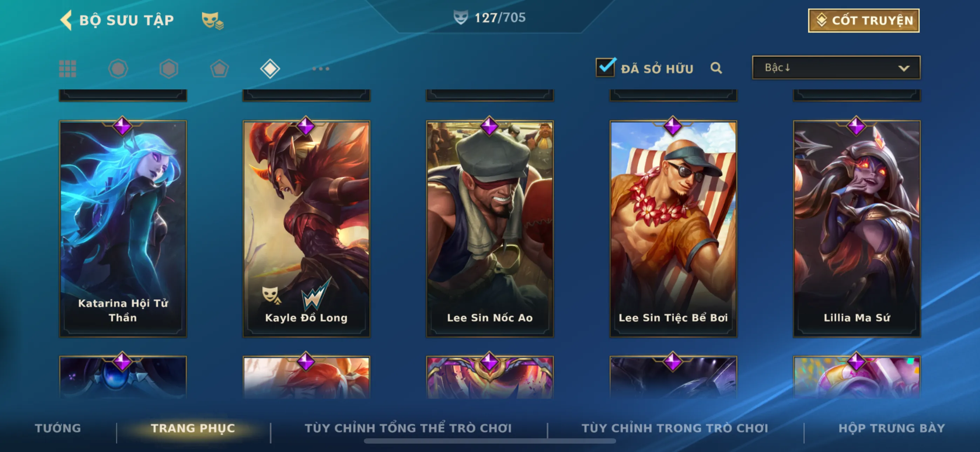Image resolution: width=980 pixels, height=452 pixels.
Task: Click the horizontal scrollbar at the bottom
Action: pyautogui.click(x=490, y=441)
